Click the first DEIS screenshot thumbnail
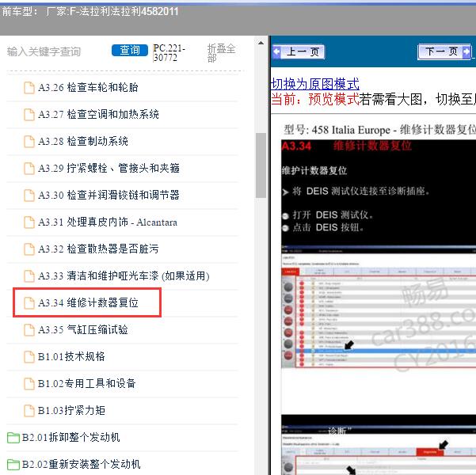The image size is (476, 475). coord(379,307)
